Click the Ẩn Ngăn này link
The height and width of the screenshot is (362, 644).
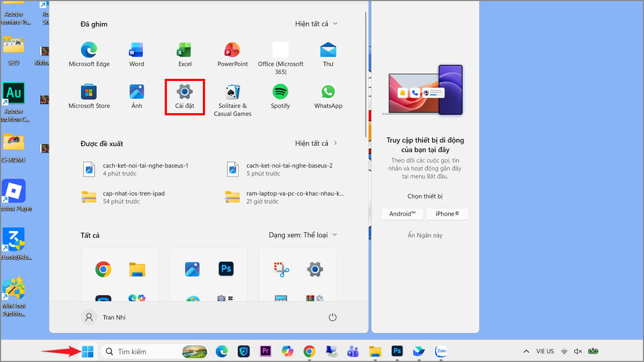click(425, 235)
